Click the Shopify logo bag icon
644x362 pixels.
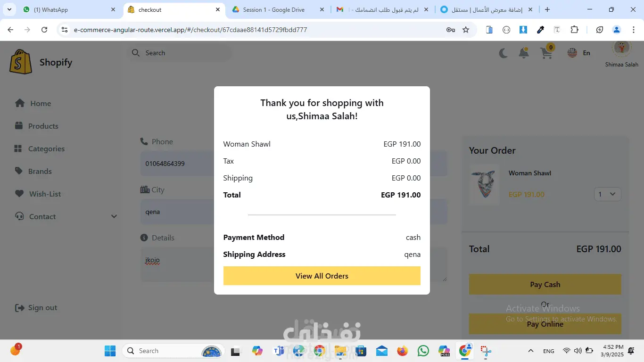coord(21,62)
